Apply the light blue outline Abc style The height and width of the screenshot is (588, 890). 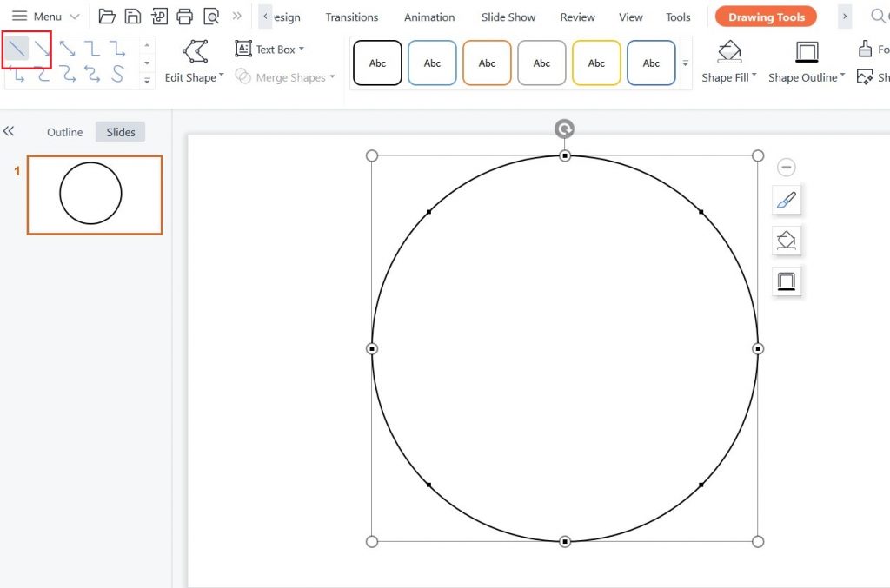click(x=432, y=63)
